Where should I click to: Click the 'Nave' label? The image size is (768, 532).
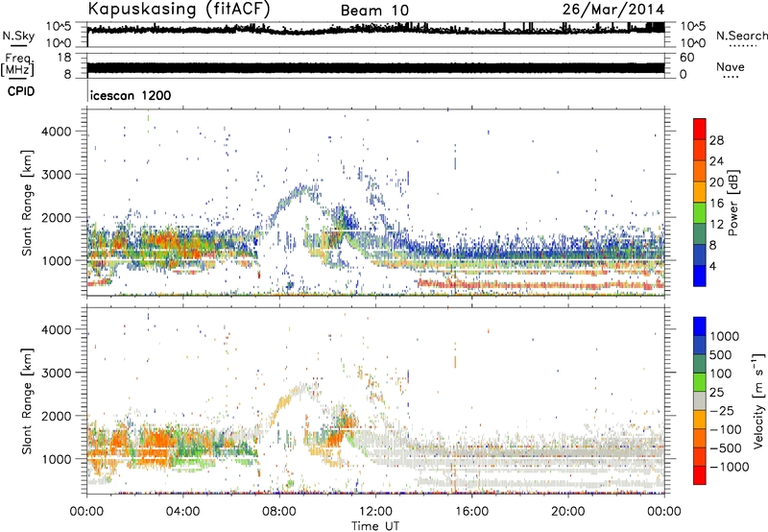coord(731,67)
